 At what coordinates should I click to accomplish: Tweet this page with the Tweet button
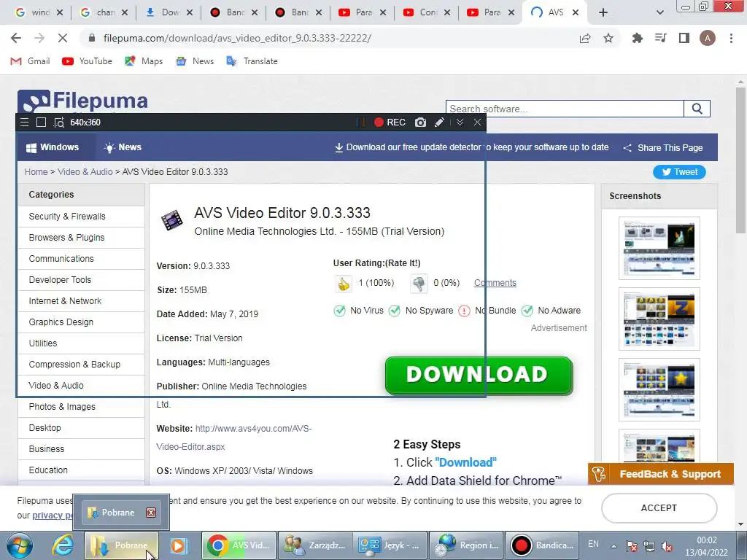click(679, 172)
